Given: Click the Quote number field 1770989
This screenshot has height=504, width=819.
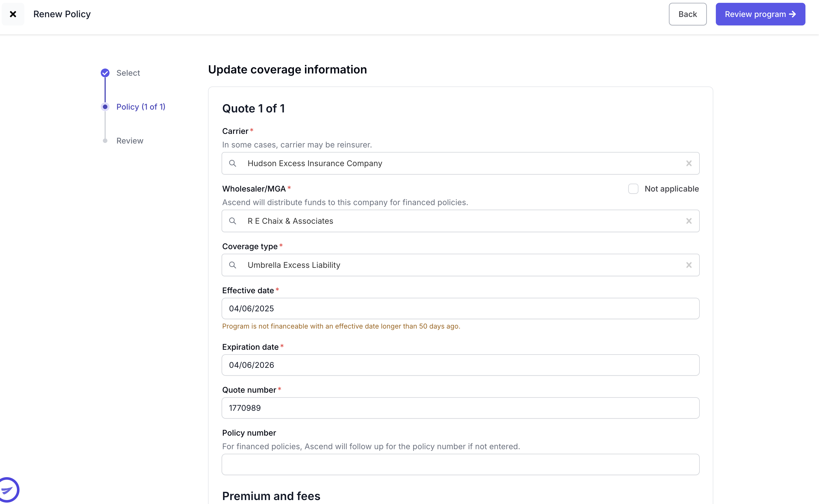Looking at the screenshot, I should pos(460,408).
